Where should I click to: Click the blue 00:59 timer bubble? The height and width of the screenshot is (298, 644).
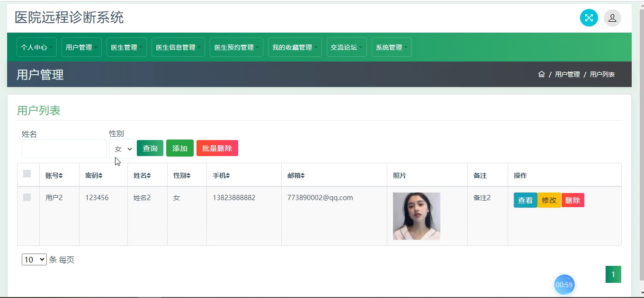point(564,285)
